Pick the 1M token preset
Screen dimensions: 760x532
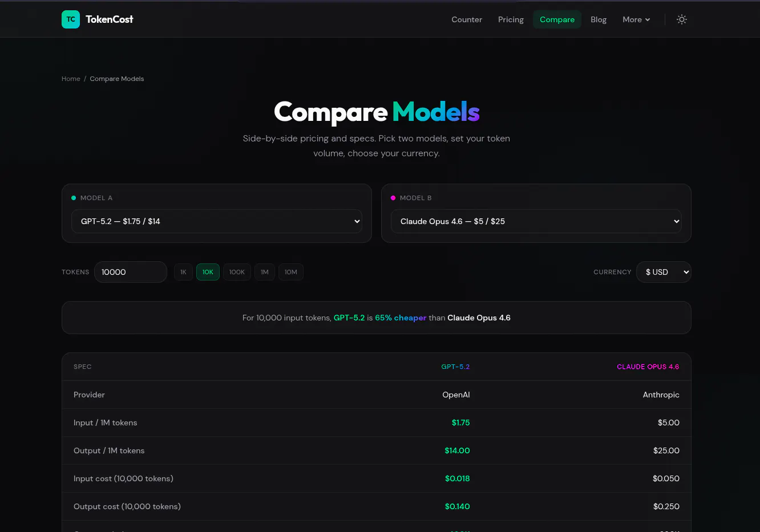click(x=265, y=272)
